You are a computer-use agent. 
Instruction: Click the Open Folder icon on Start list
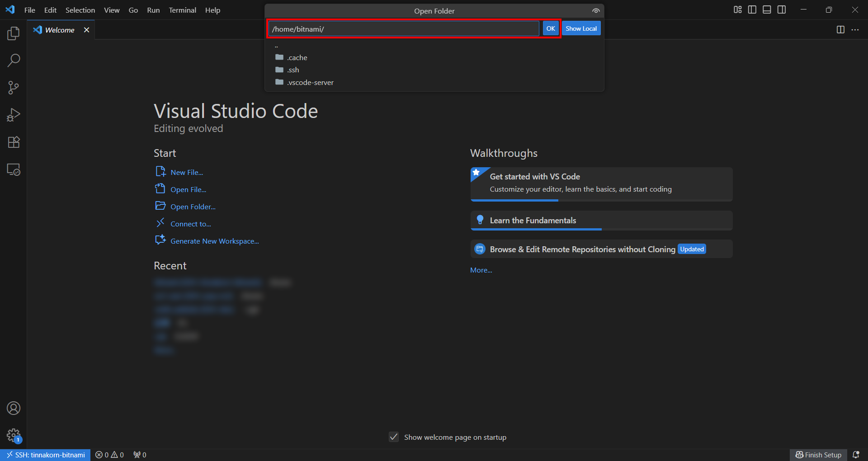click(x=160, y=206)
